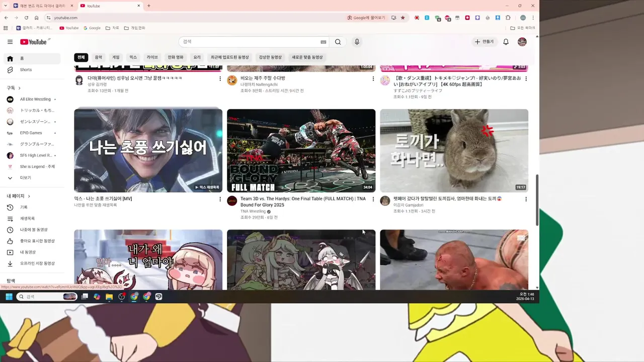Click the browser back arrow
This screenshot has height=362, width=644.
(6, 18)
